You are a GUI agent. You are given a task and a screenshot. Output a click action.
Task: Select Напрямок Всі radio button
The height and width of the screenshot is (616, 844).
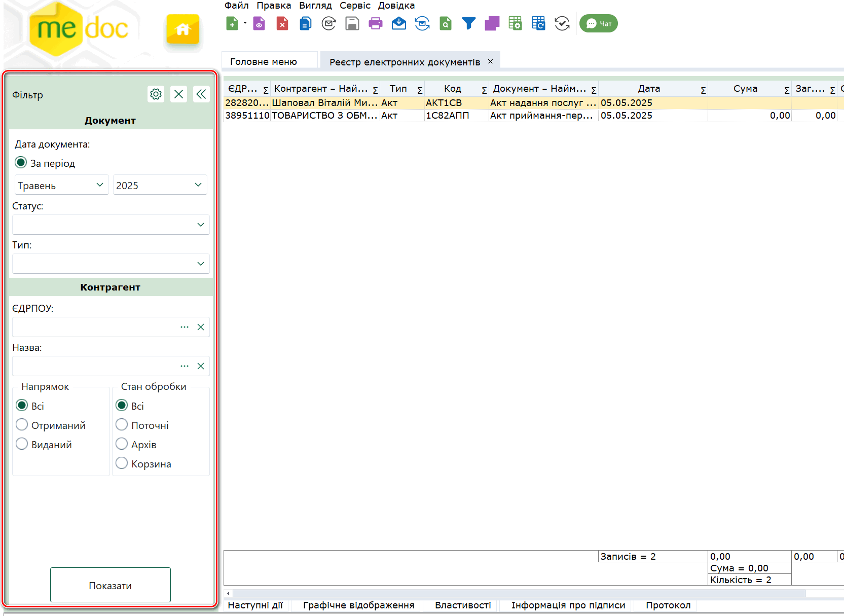coord(22,406)
